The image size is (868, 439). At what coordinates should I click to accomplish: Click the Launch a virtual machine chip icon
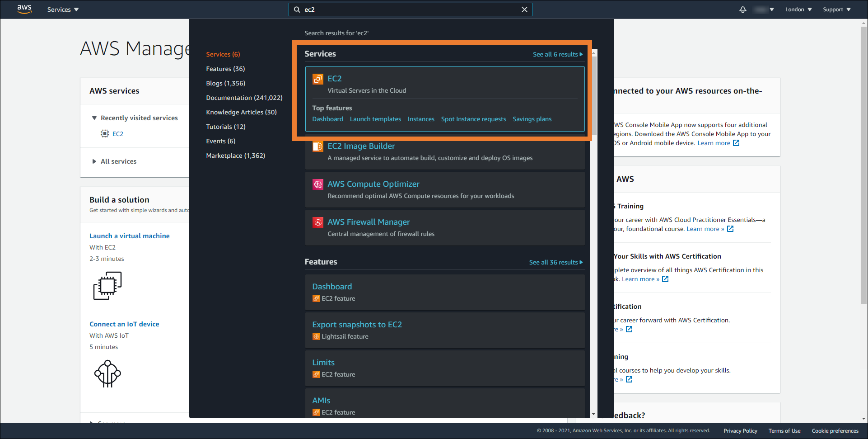tap(107, 286)
